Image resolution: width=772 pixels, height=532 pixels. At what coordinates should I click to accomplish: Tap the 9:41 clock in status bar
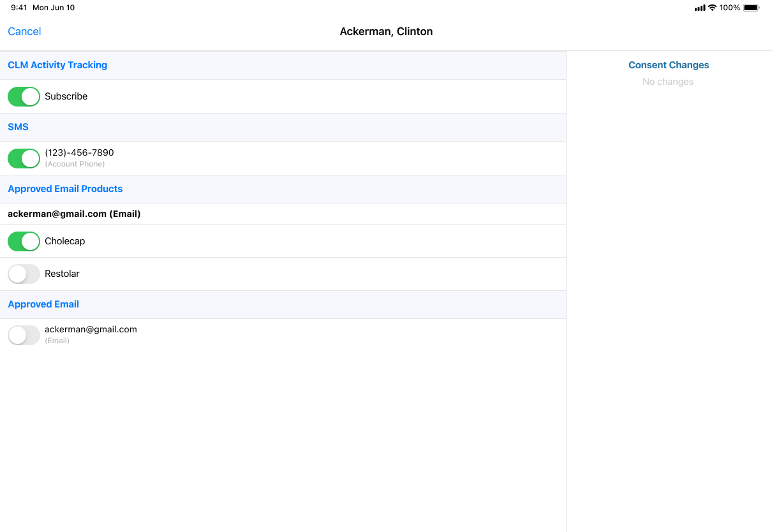[19, 8]
